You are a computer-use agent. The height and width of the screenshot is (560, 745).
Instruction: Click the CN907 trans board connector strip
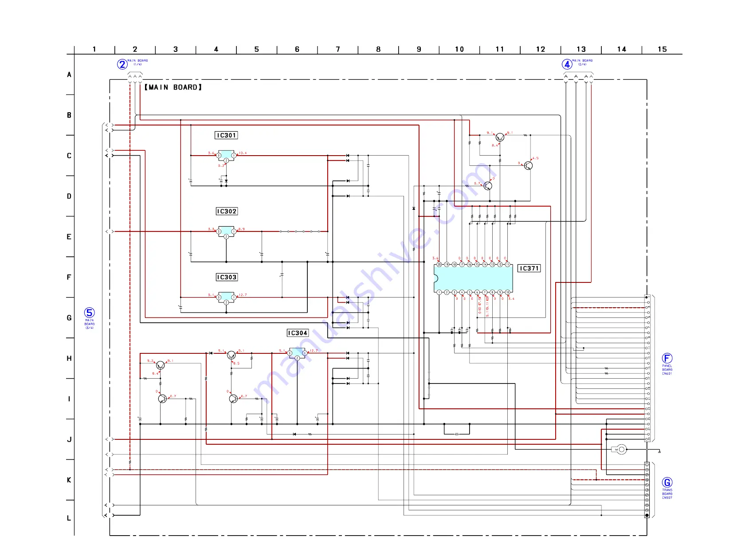click(x=647, y=490)
